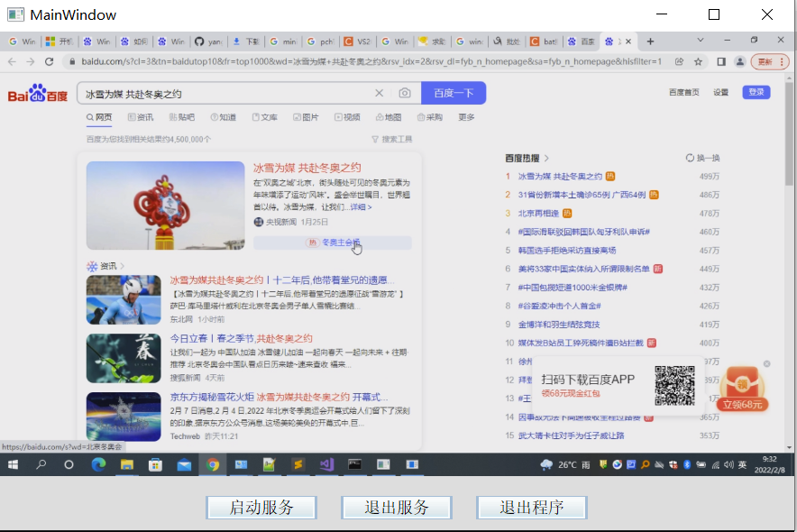Open the 十二年后,他带着堂兄的遗愿 result
797x532 pixels.
point(281,280)
